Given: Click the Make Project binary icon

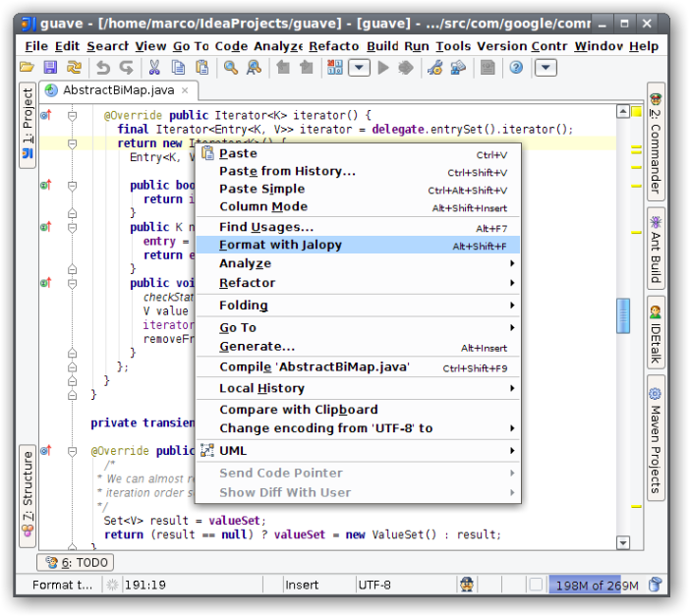Looking at the screenshot, I should 335,67.
